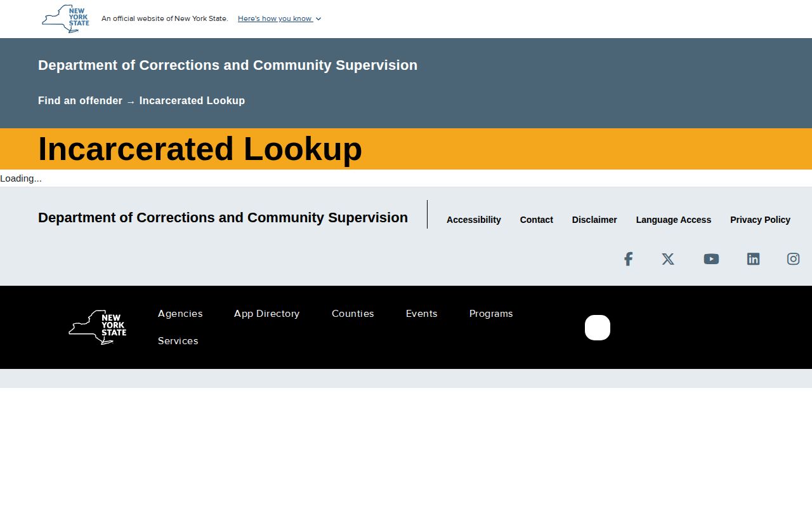
Task: Open Agencies in the black footer
Action: pos(180,314)
